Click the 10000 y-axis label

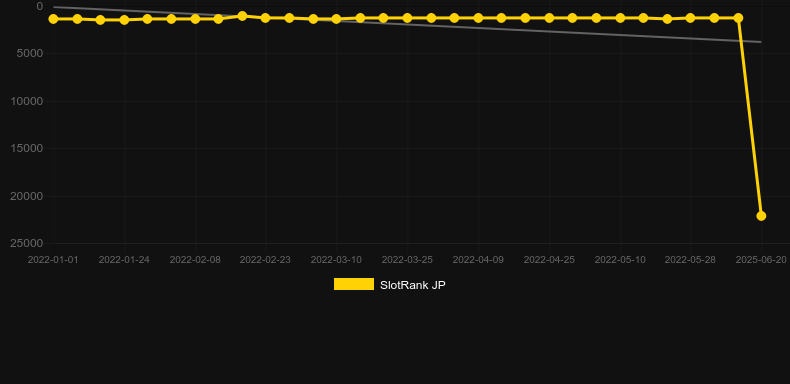point(26,101)
